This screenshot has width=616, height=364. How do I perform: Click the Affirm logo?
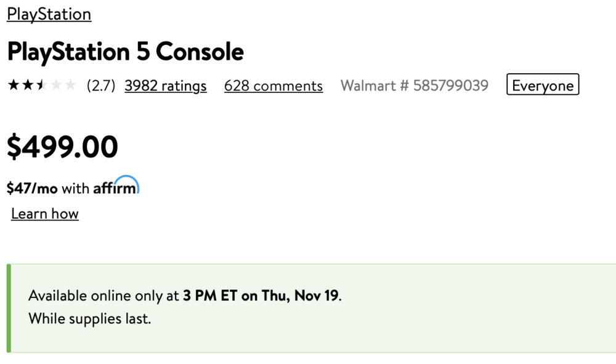pos(116,187)
